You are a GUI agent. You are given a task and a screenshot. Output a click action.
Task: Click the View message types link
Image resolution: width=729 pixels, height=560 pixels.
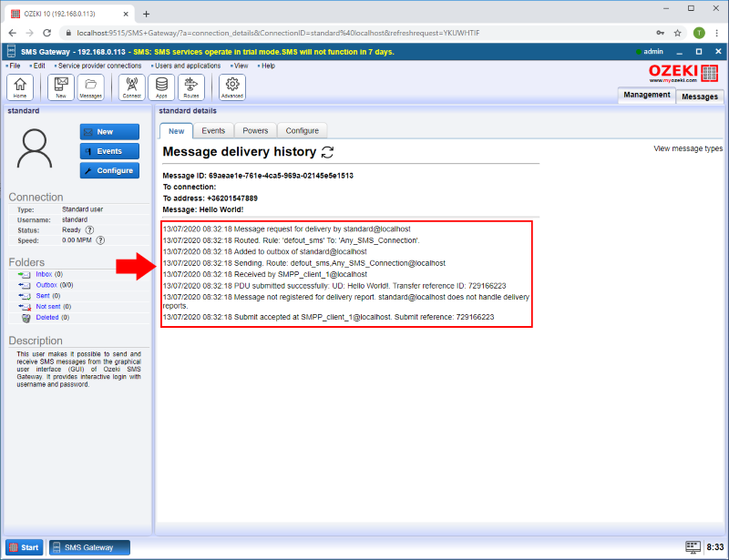(x=688, y=148)
